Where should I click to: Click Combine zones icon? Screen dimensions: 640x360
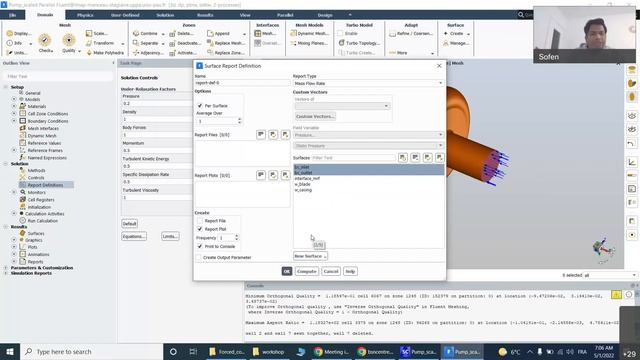(x=136, y=33)
